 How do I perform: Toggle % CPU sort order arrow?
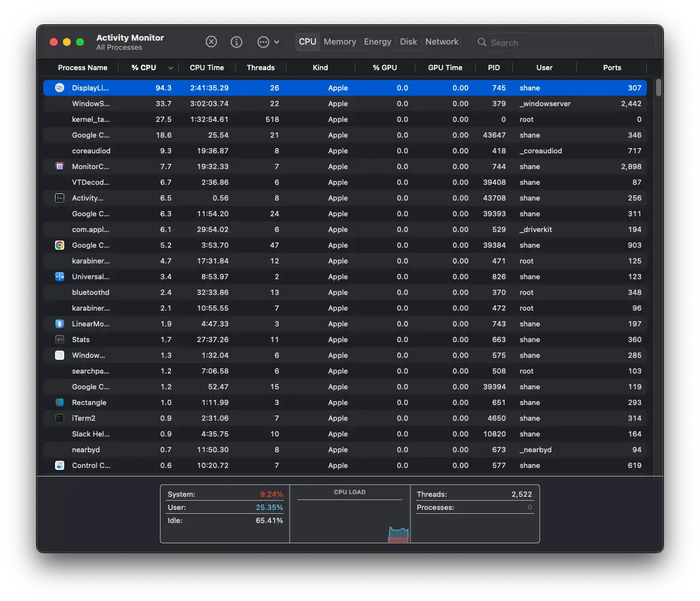point(170,68)
